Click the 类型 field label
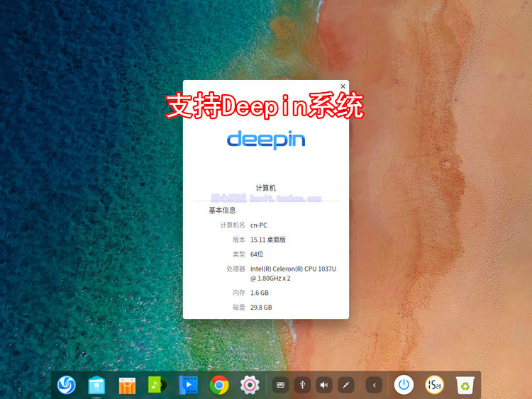532x399 pixels. tap(239, 254)
